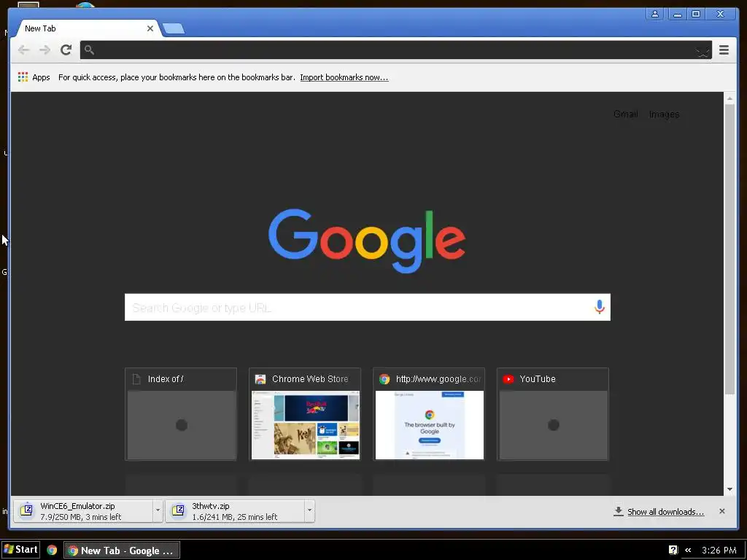This screenshot has height=560, width=747.
Task: Switch to the New Tab tab
Action: tap(86, 28)
